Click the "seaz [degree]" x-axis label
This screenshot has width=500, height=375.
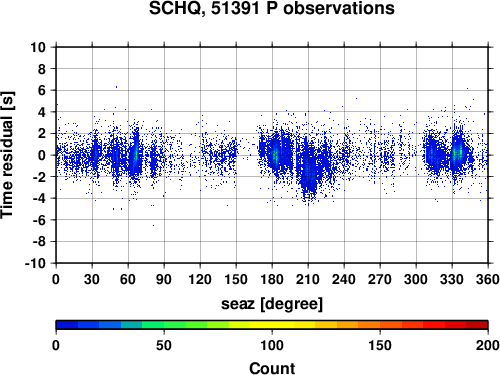(272, 304)
